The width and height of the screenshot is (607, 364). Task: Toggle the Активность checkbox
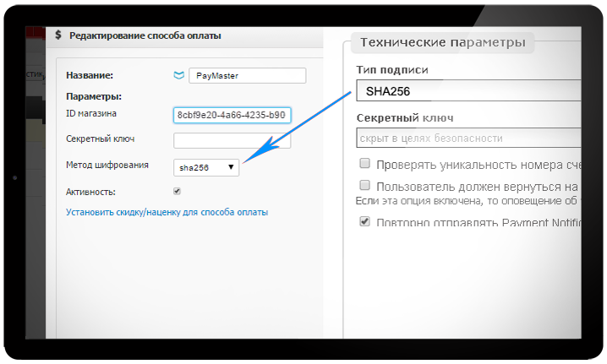click(x=177, y=191)
